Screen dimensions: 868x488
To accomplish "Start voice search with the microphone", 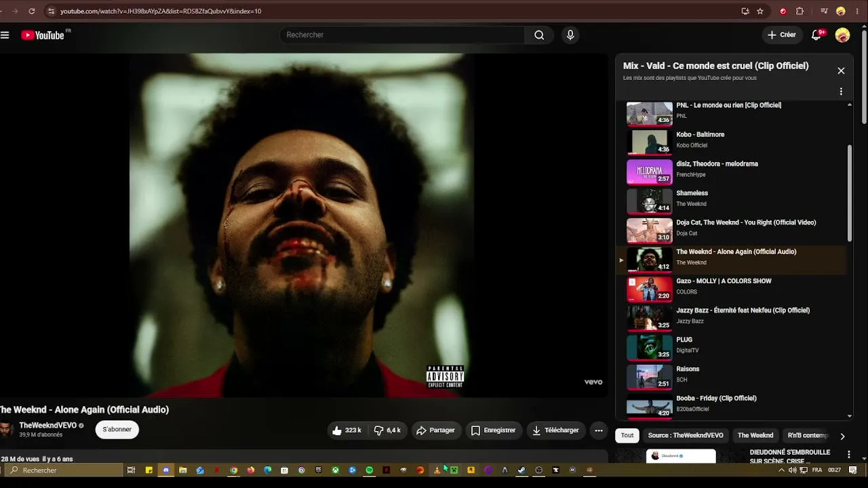I will pos(570,35).
